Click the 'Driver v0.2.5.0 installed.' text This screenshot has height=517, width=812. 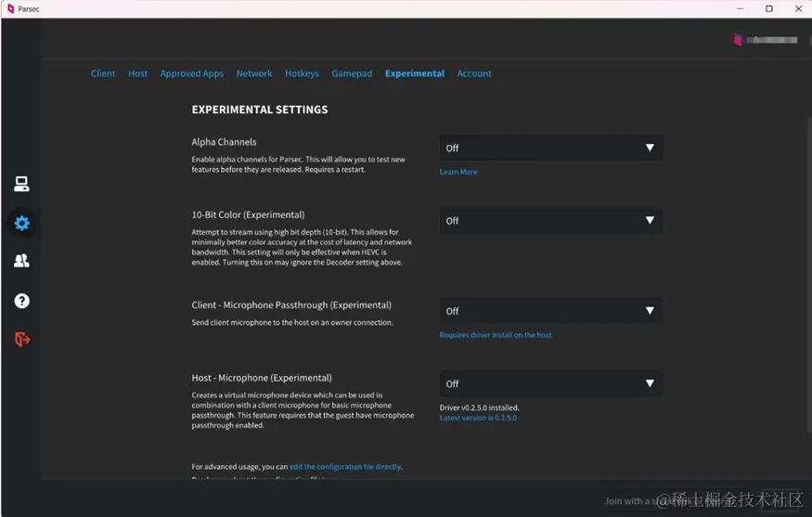tap(479, 407)
